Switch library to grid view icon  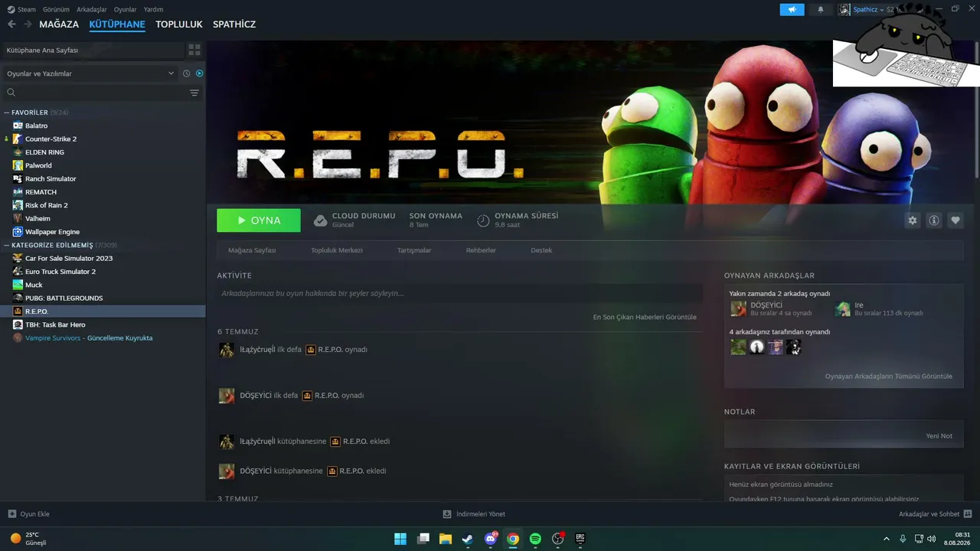pyautogui.click(x=194, y=50)
